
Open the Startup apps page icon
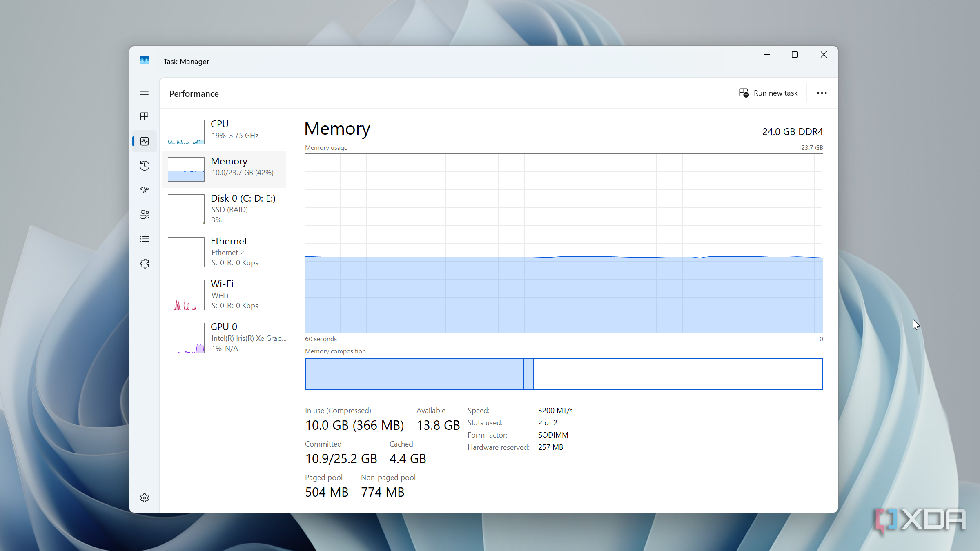[x=145, y=190]
